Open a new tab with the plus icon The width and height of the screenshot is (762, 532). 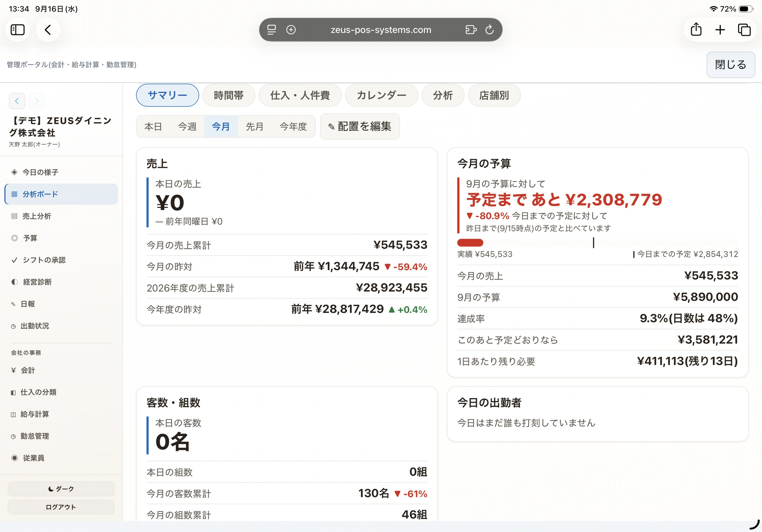point(720,30)
